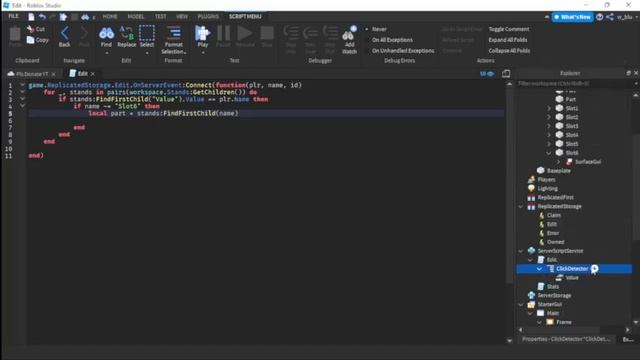Select the Stats script in Explorer
640x360 pixels.
click(x=553, y=287)
